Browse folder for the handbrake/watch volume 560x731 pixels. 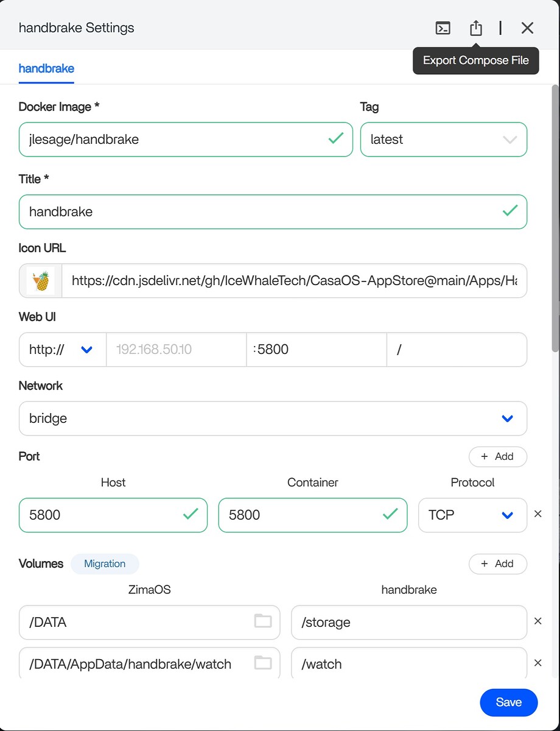263,663
